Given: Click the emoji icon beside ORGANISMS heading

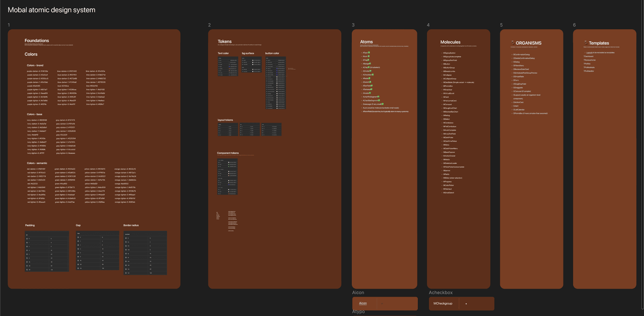Looking at the screenshot, I should click(513, 42).
